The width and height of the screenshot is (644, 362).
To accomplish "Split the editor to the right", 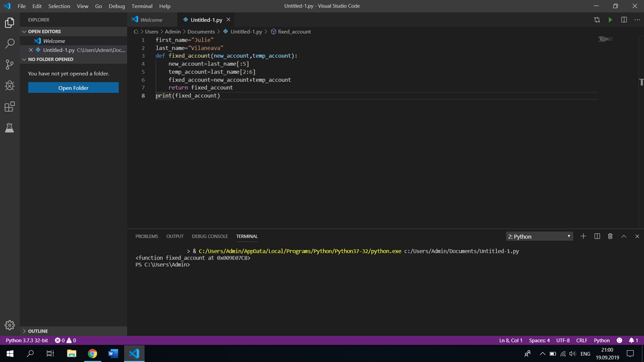I will point(624,19).
